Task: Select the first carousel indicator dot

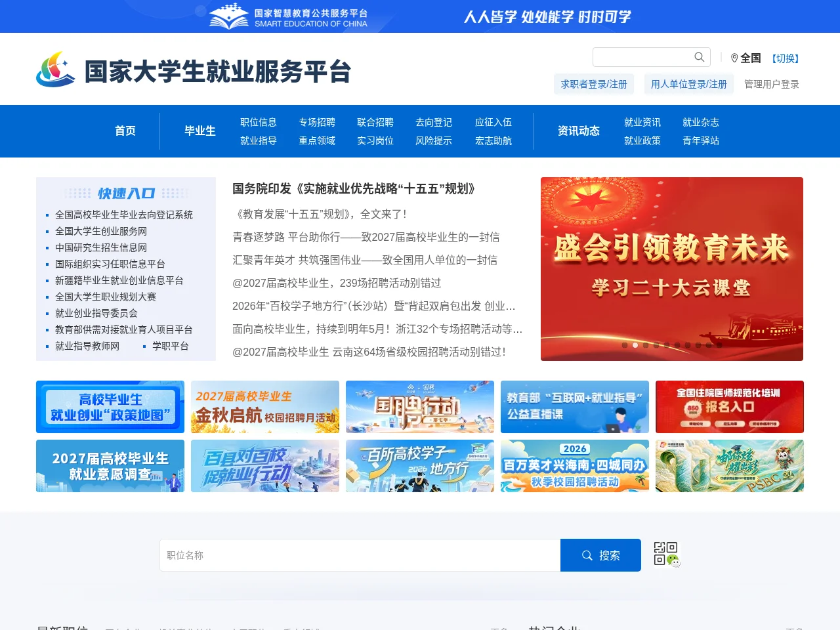Action: (625, 345)
